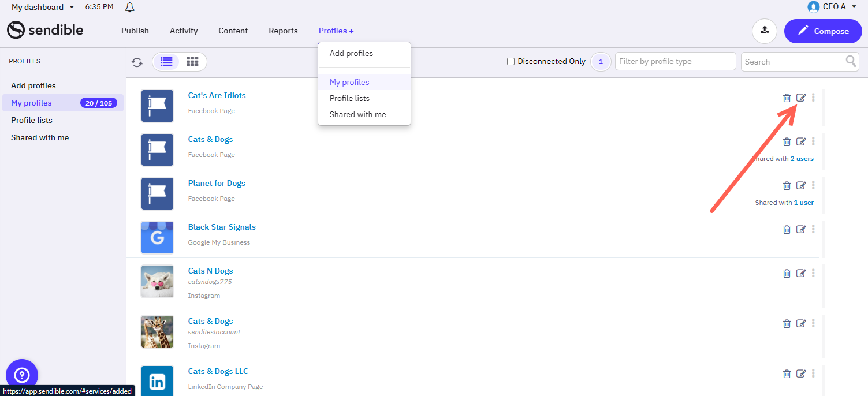Image resolution: width=868 pixels, height=396 pixels.
Task: Refresh the profiles list
Action: pyautogui.click(x=137, y=62)
